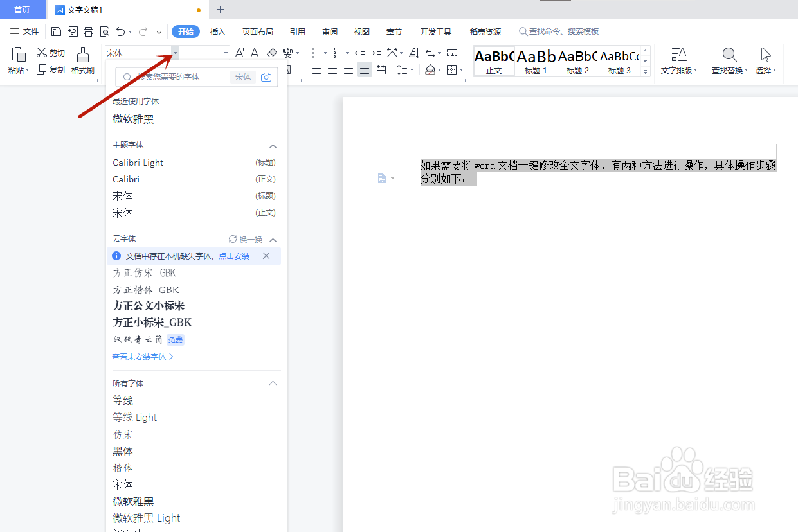Image resolution: width=798 pixels, height=532 pixels.
Task: Choose 黑体 from all fonts
Action: [123, 451]
